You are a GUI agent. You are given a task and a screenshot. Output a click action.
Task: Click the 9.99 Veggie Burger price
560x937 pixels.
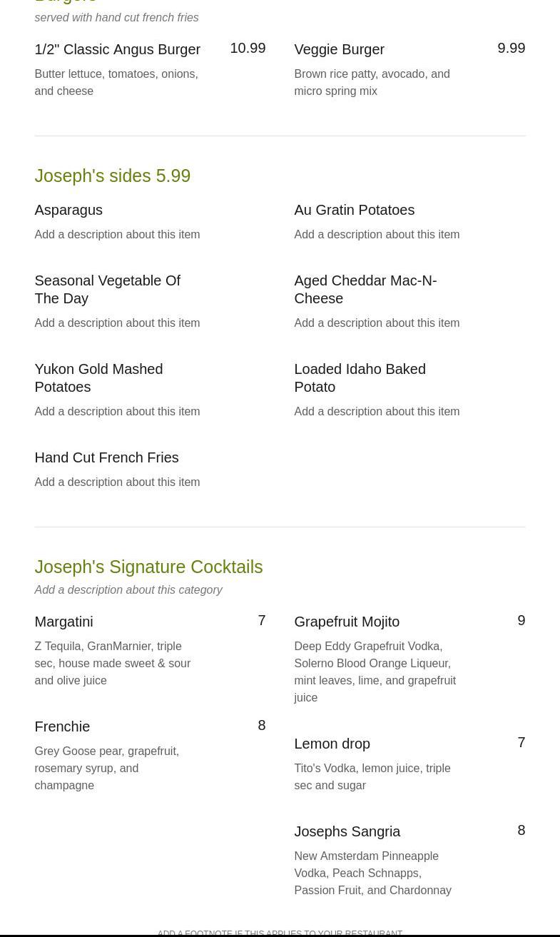click(511, 48)
